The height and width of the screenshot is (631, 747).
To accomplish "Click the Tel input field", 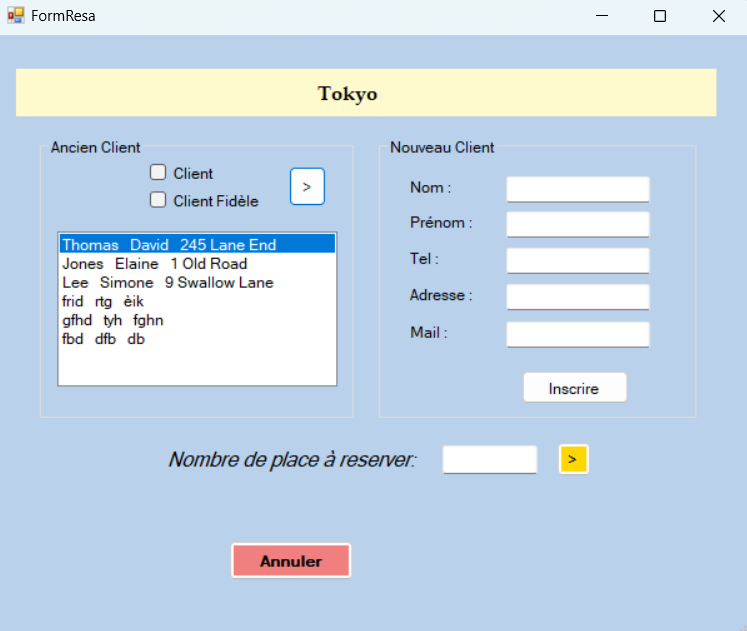I will click(x=578, y=260).
